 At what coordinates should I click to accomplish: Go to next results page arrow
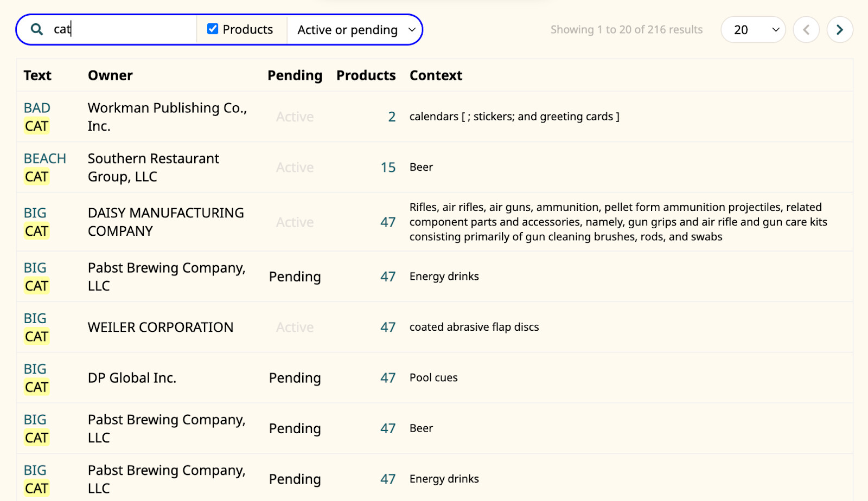coord(840,30)
